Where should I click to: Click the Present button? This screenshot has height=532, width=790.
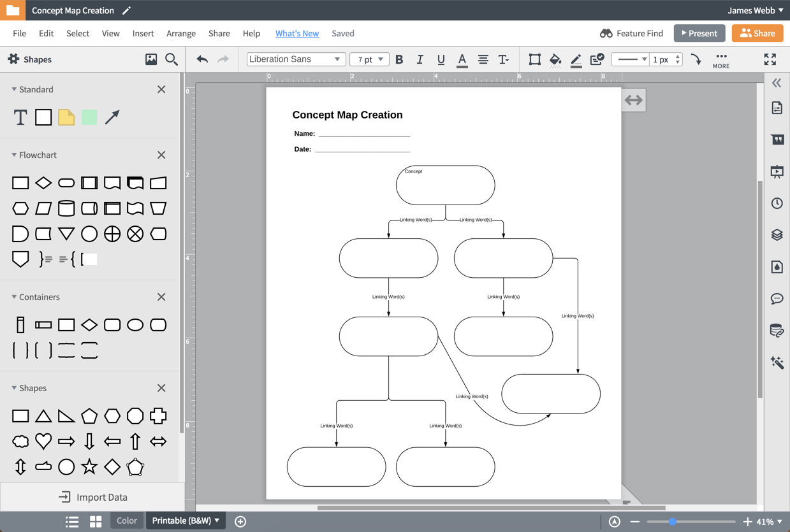pos(699,33)
